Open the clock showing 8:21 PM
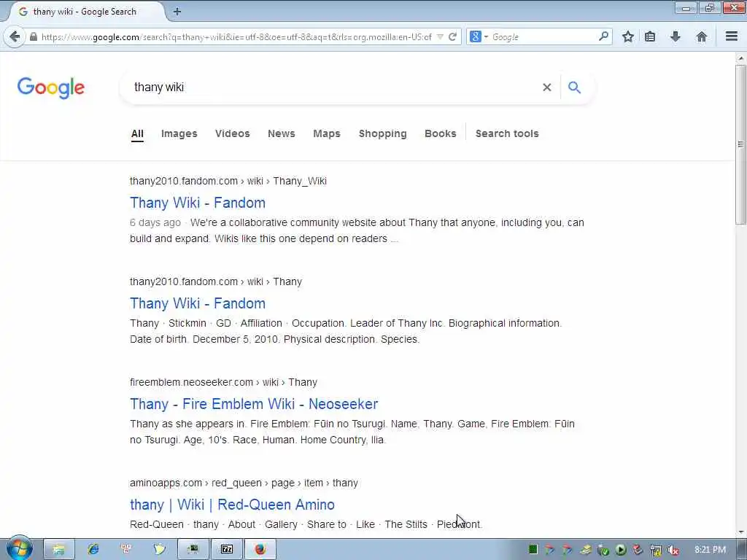 (x=710, y=550)
